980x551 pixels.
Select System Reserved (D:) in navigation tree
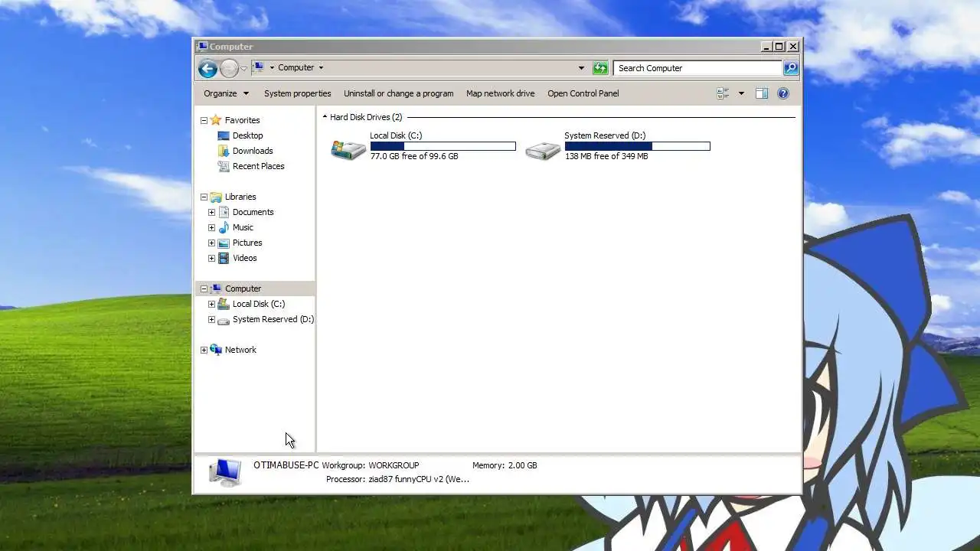point(273,319)
